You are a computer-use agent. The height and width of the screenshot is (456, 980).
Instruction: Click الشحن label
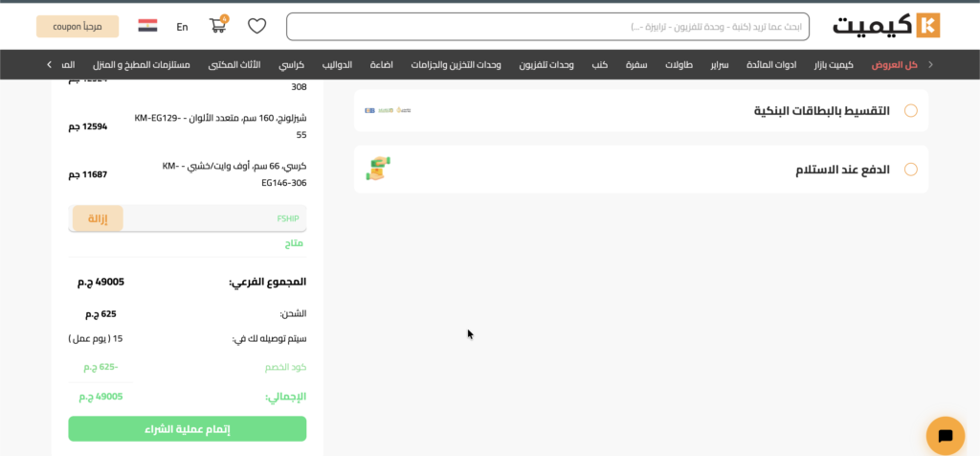click(293, 314)
